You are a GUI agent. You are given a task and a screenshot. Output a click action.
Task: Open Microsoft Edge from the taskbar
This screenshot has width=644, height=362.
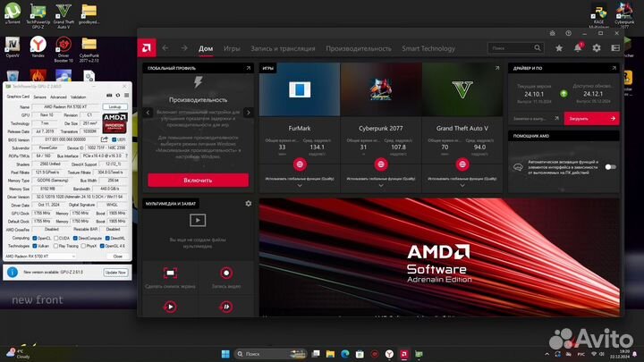tap(345, 354)
